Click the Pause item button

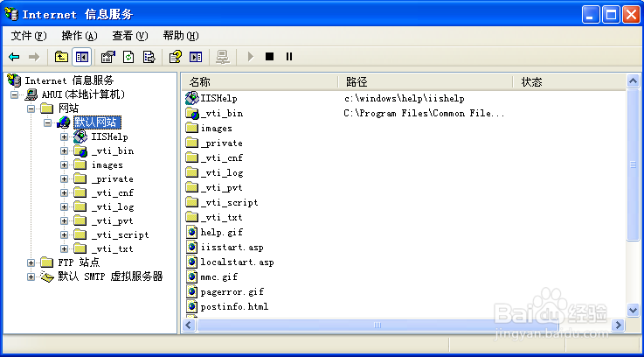(x=289, y=56)
